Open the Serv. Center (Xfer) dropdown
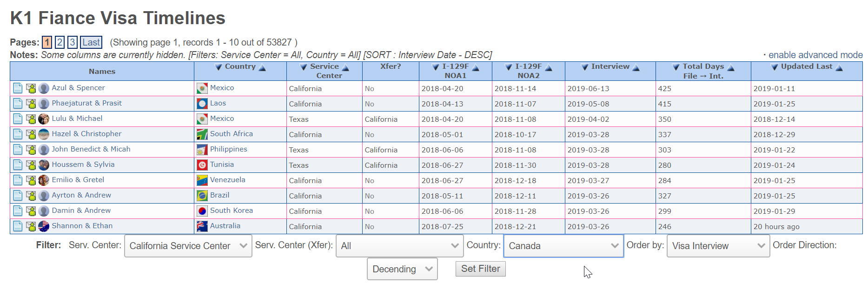Screen dimensions: 868x290 pyautogui.click(x=400, y=246)
